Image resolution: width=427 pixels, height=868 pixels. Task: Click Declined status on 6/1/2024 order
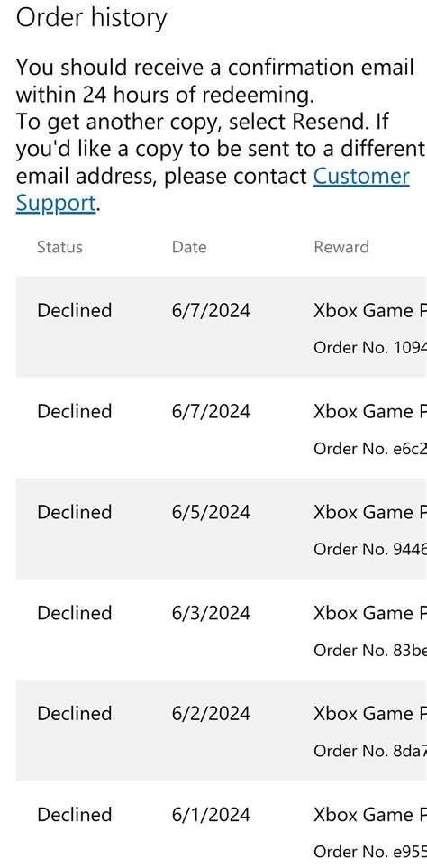[74, 814]
